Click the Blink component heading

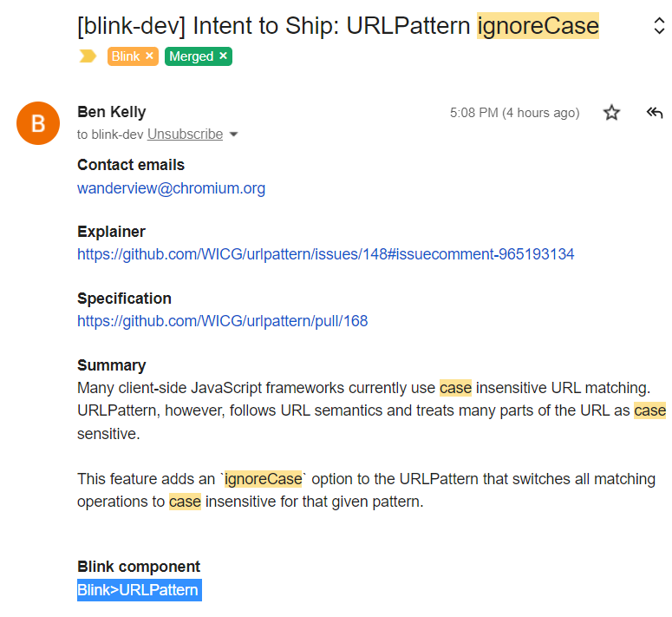(139, 567)
